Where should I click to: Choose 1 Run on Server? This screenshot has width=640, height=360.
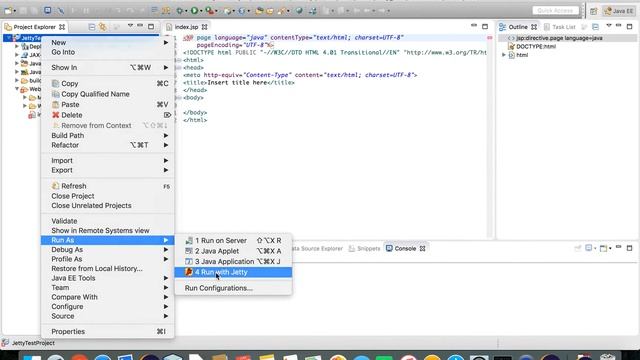click(x=233, y=241)
